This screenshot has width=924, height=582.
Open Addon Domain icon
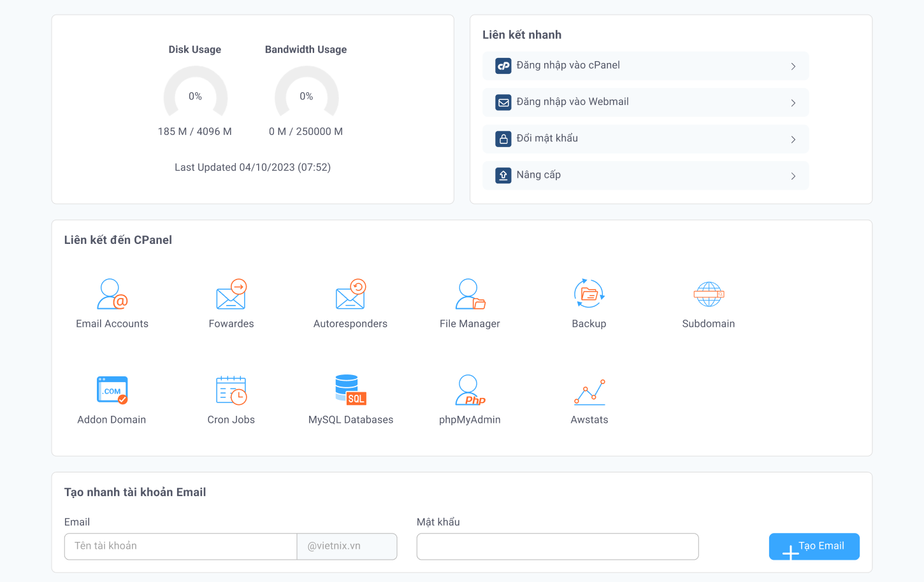(x=112, y=390)
